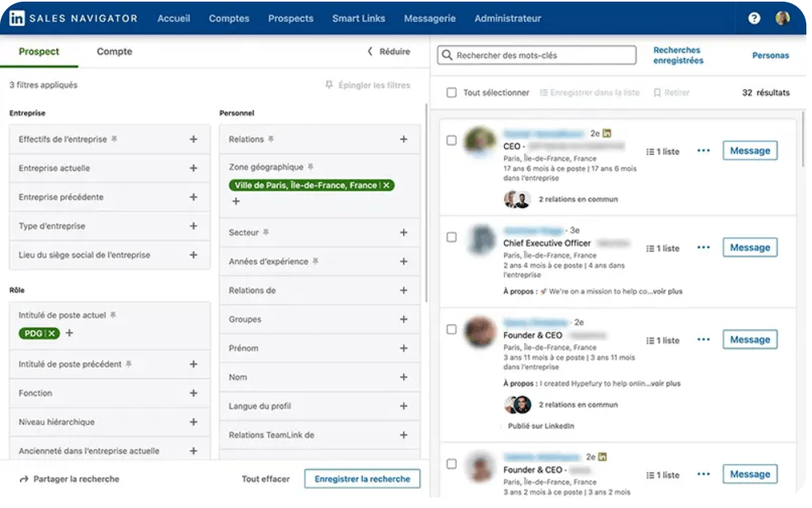Open the Personas link
812x508 pixels.
(771, 56)
